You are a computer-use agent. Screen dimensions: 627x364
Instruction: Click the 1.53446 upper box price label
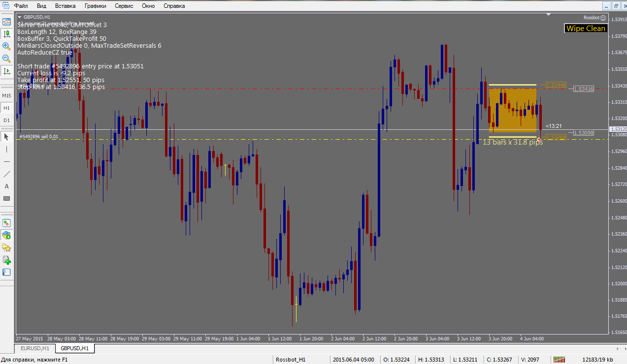coord(556,85)
